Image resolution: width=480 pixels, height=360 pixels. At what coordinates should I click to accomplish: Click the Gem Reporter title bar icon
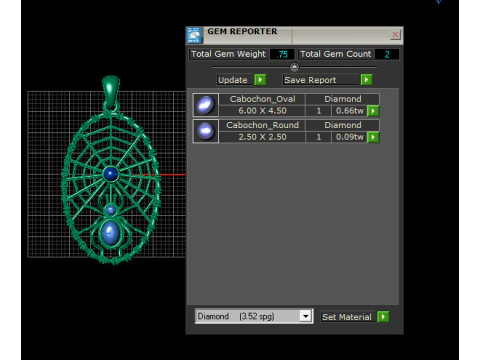click(194, 35)
